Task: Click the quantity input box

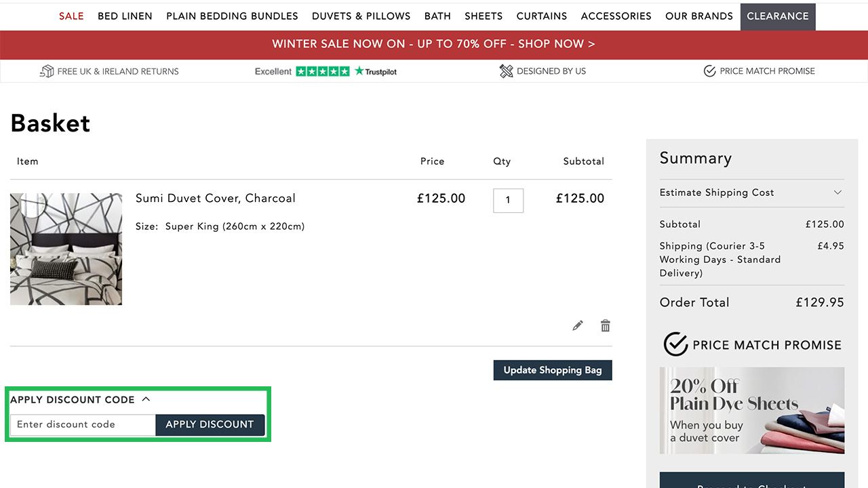Action: tap(508, 200)
